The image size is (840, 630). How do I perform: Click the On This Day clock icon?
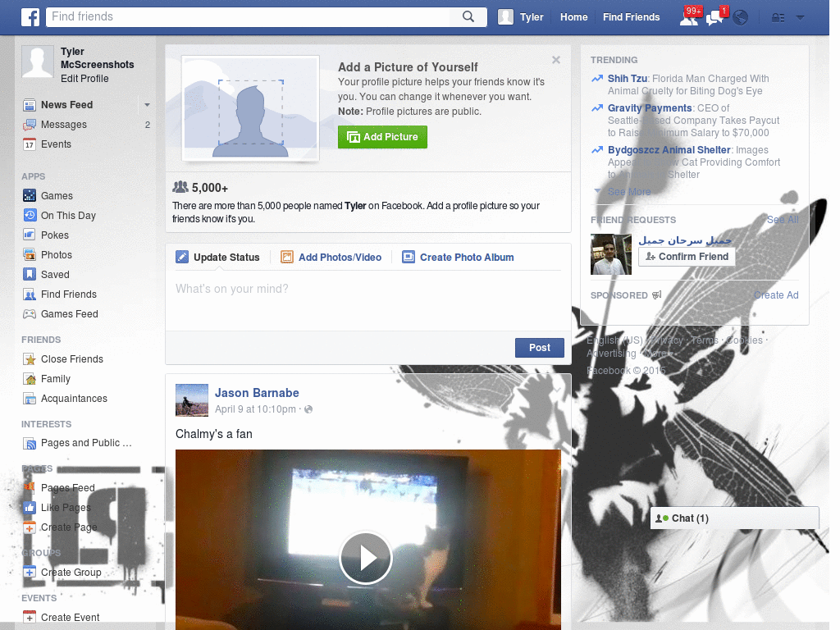[x=30, y=216]
